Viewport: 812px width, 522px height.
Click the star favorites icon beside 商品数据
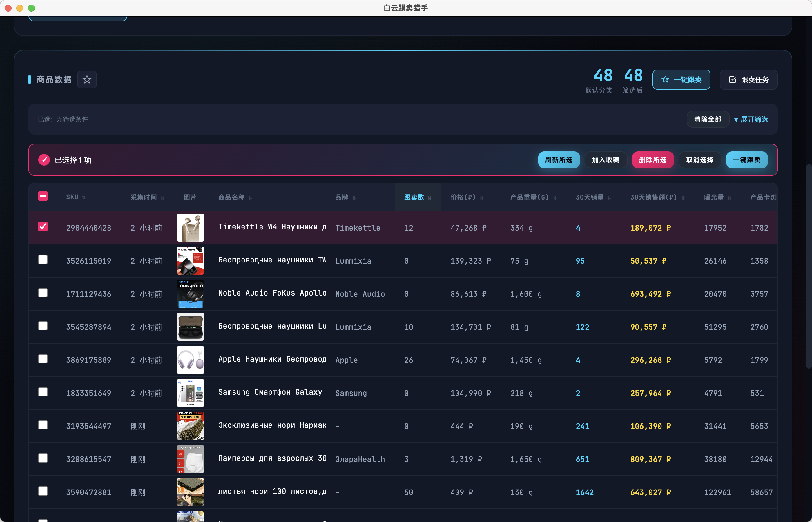click(x=87, y=79)
